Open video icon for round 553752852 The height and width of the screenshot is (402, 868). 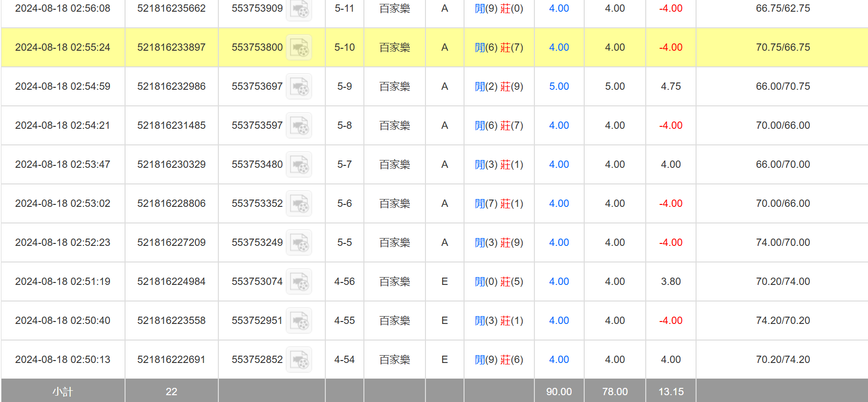click(x=299, y=360)
